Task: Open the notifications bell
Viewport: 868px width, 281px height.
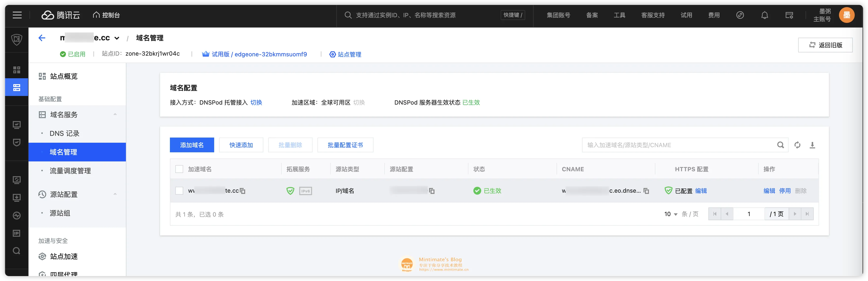Action: tap(764, 15)
